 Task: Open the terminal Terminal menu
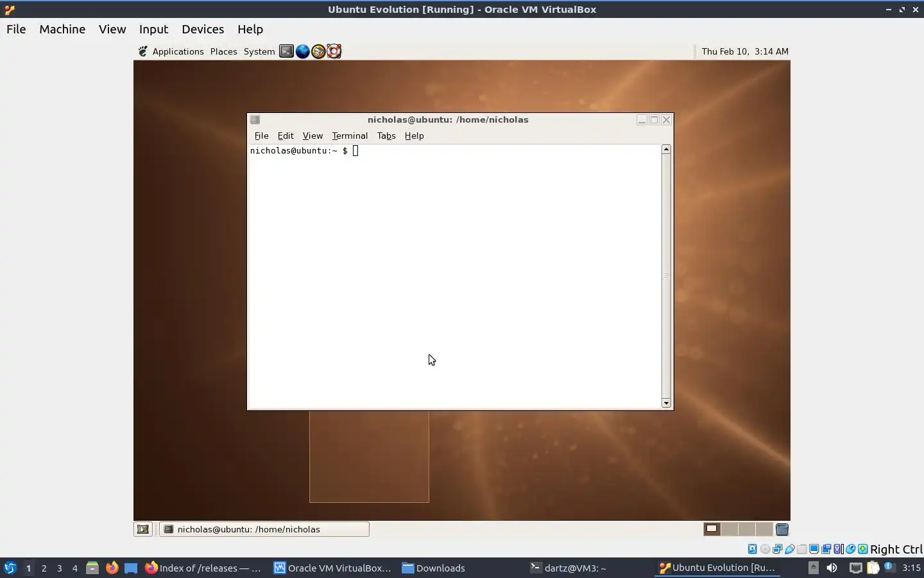pos(350,136)
